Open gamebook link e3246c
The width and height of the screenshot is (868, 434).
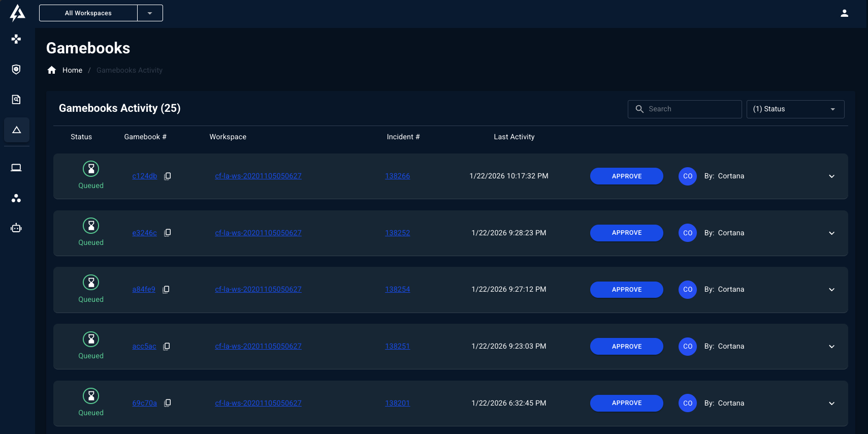145,233
